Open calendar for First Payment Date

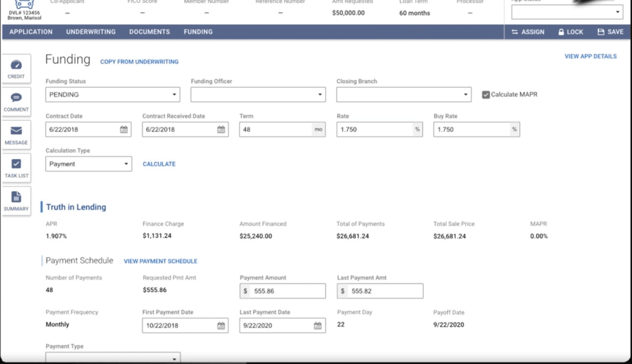point(221,326)
